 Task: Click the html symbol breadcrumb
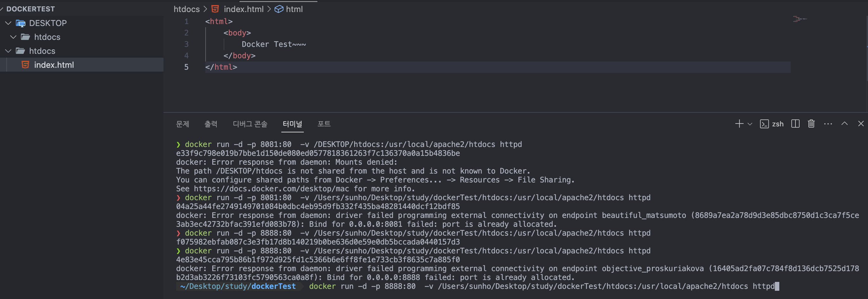point(294,9)
